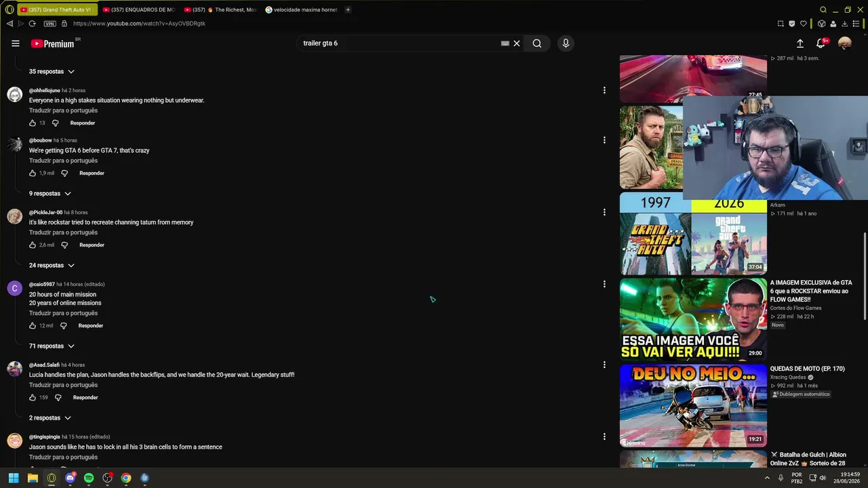Reply to the @ohhellojune comment
Screen dimensions: 868x488
click(x=83, y=123)
